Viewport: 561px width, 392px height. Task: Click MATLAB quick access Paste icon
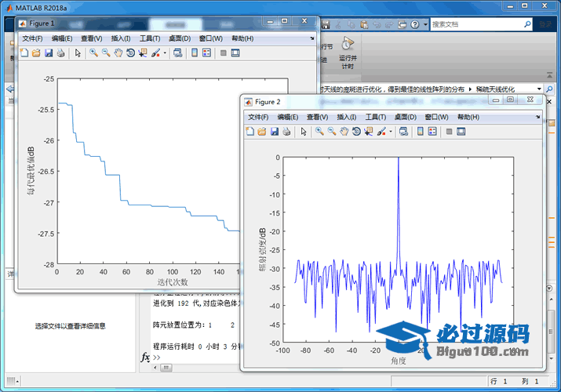[364, 24]
